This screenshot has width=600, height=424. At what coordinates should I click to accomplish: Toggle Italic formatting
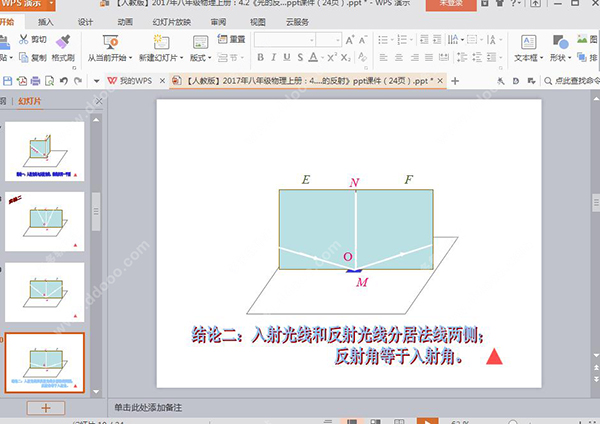[x=273, y=57]
